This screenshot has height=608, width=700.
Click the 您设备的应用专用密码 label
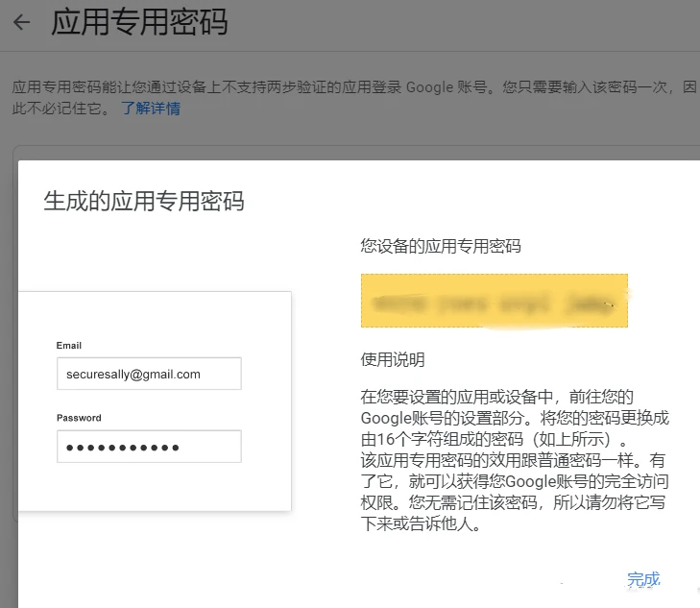441,246
